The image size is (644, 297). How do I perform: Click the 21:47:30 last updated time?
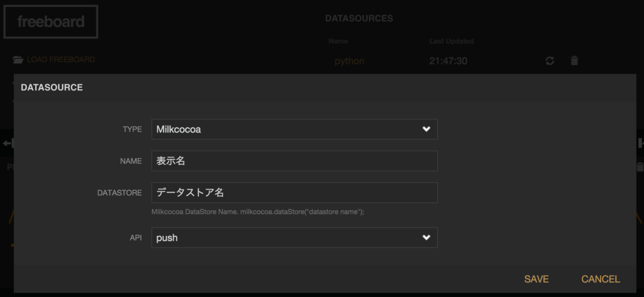pyautogui.click(x=448, y=61)
